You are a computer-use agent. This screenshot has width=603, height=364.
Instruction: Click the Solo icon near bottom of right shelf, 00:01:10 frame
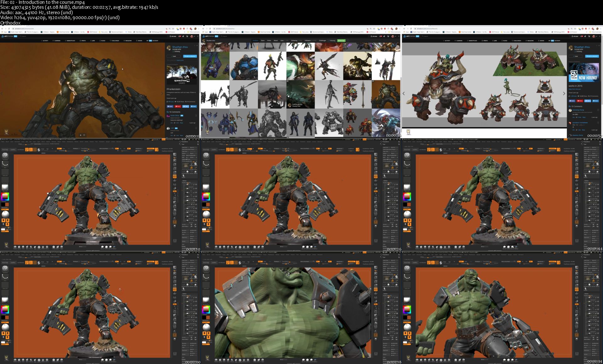175,226
